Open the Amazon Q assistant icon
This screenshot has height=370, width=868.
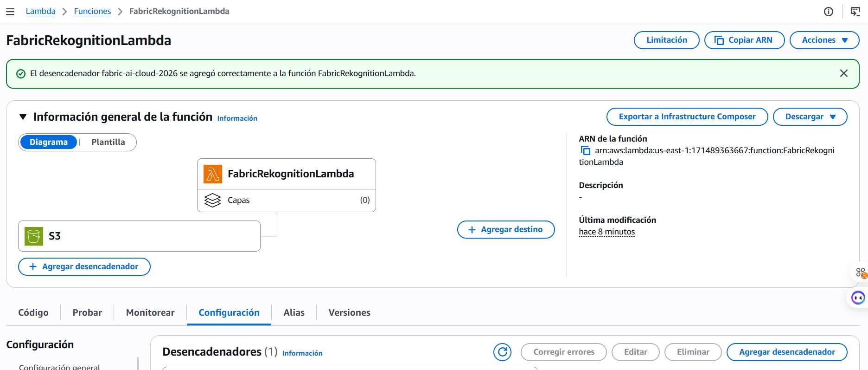[x=858, y=298]
